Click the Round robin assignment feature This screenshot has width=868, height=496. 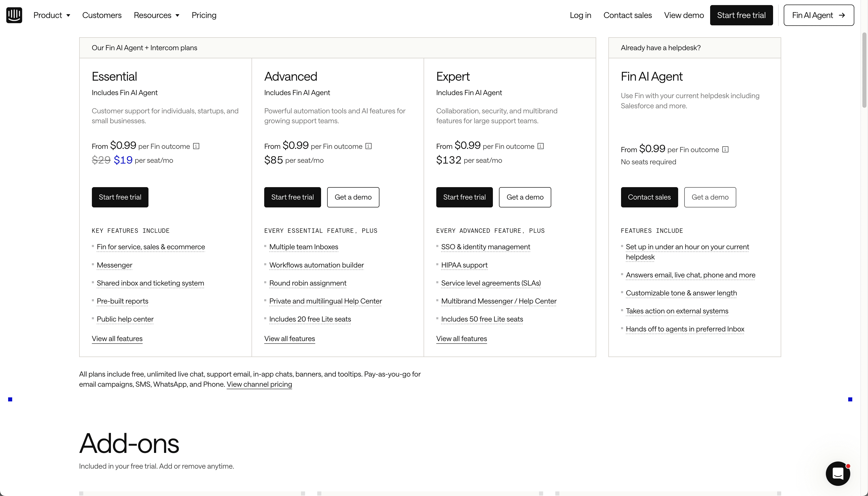[x=308, y=283]
